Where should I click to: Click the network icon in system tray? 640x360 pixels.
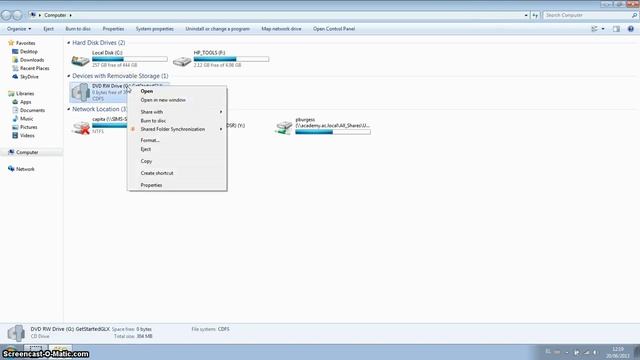click(587, 352)
